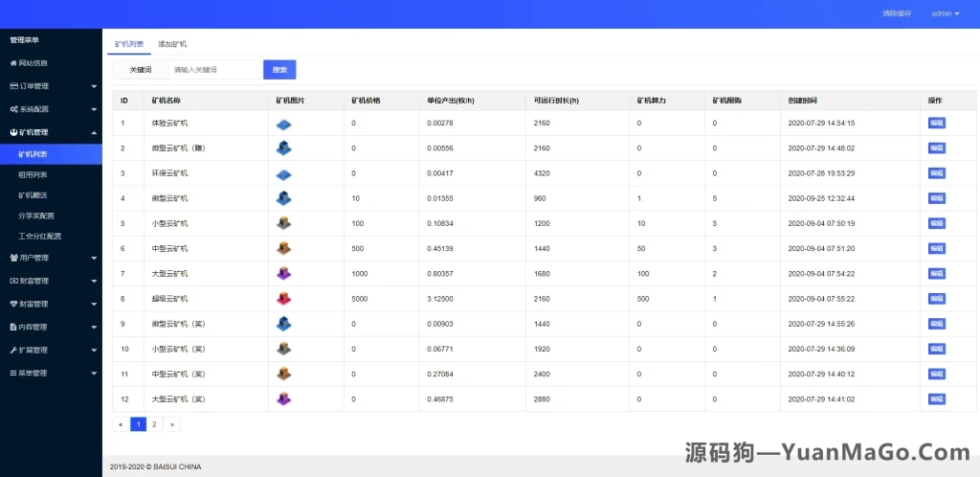Screen dimensions: 980x477
Task: Click the miner image in row ID 4
Action: (283, 198)
